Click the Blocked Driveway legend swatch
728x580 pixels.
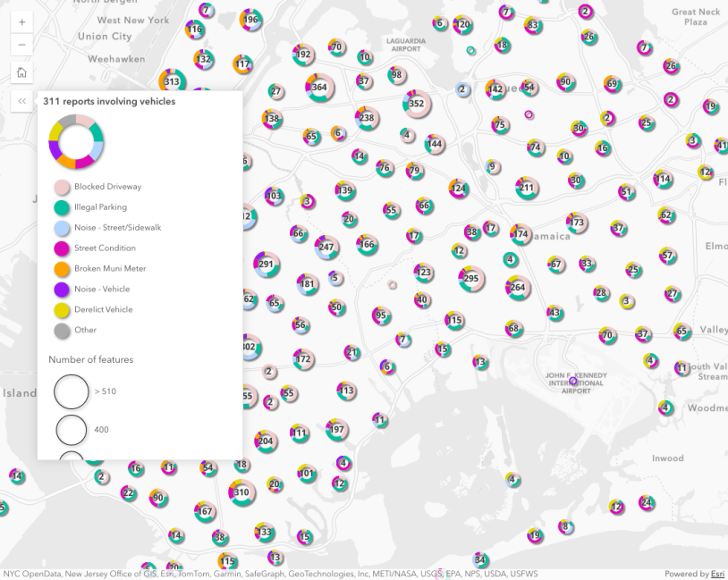[62, 187]
